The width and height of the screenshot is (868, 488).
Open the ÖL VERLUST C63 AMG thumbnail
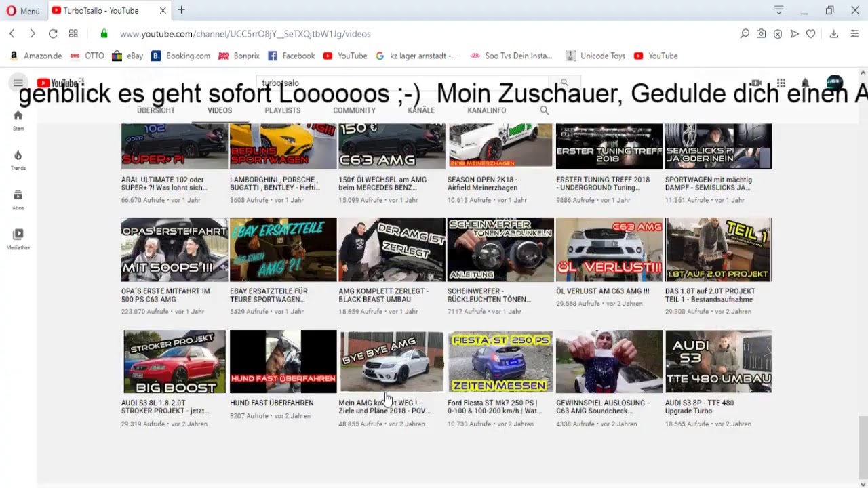click(609, 249)
